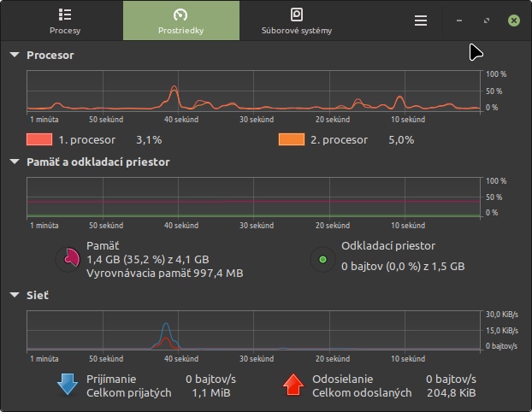Switch to the Procesy tab
The width and height of the screenshot is (532, 412).
coord(65,21)
